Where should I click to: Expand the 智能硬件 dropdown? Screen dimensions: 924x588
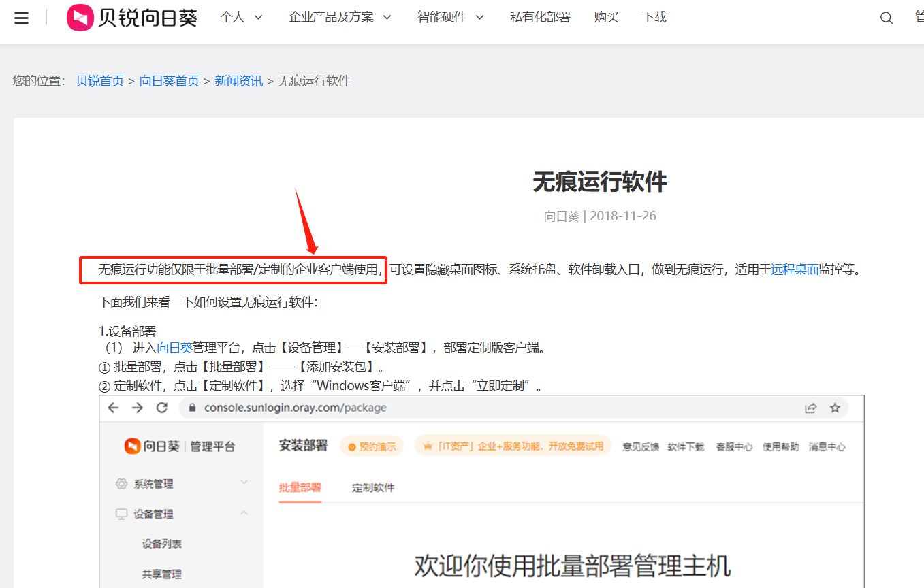tap(450, 18)
